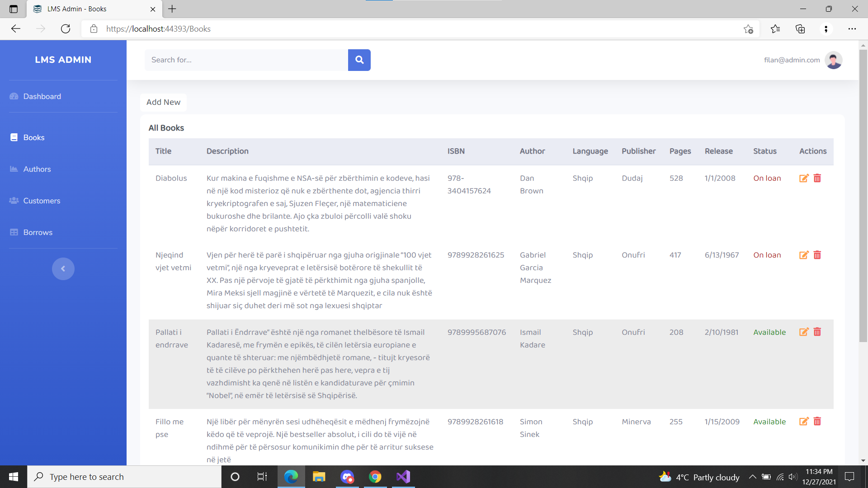Open Authors section in sidebar
The image size is (868, 488).
(x=37, y=169)
